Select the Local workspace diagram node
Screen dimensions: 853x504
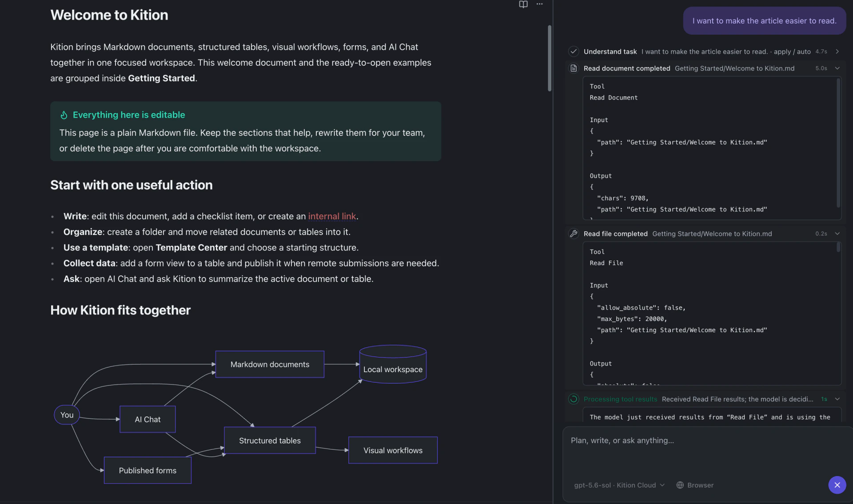pyautogui.click(x=393, y=365)
